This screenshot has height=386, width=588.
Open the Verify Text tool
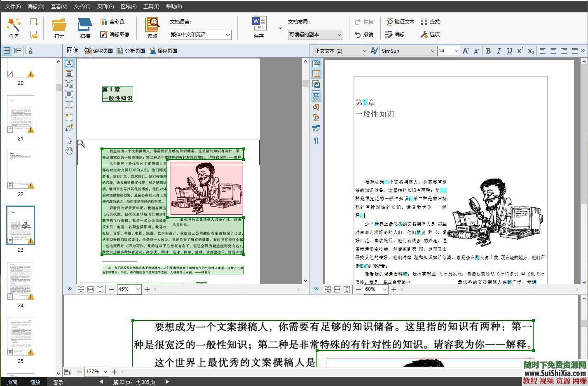click(x=400, y=21)
